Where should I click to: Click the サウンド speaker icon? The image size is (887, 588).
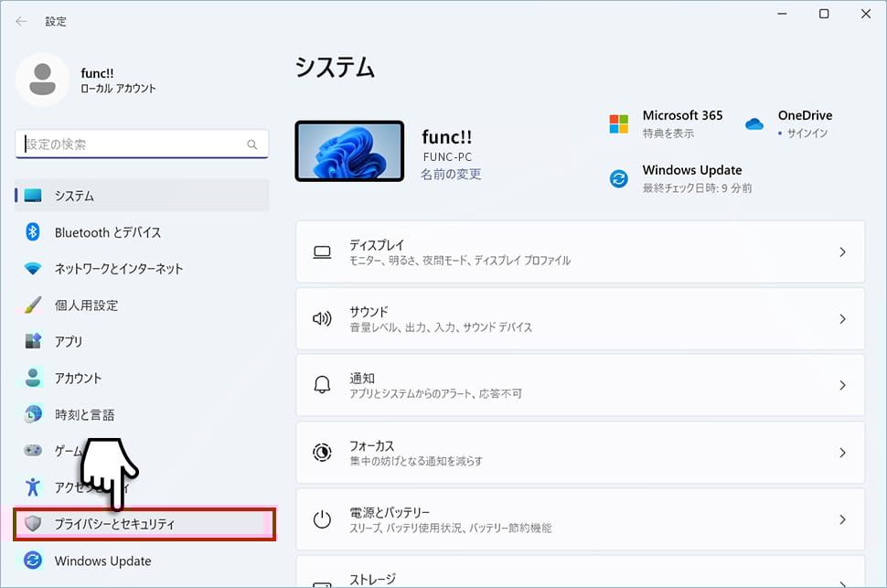pos(323,318)
